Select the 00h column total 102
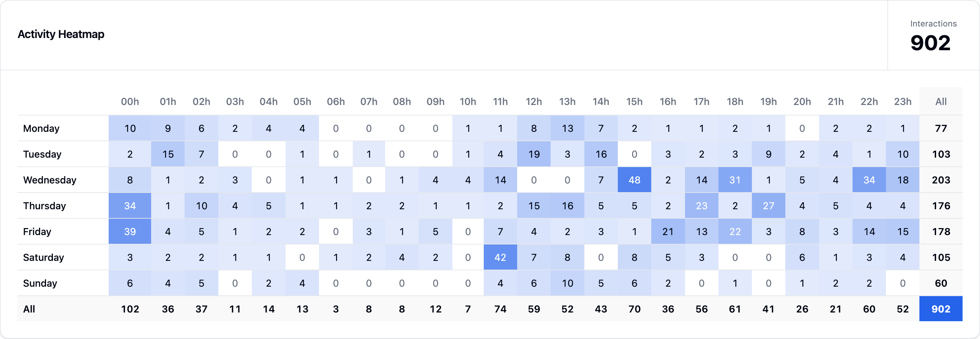 pyautogui.click(x=130, y=309)
